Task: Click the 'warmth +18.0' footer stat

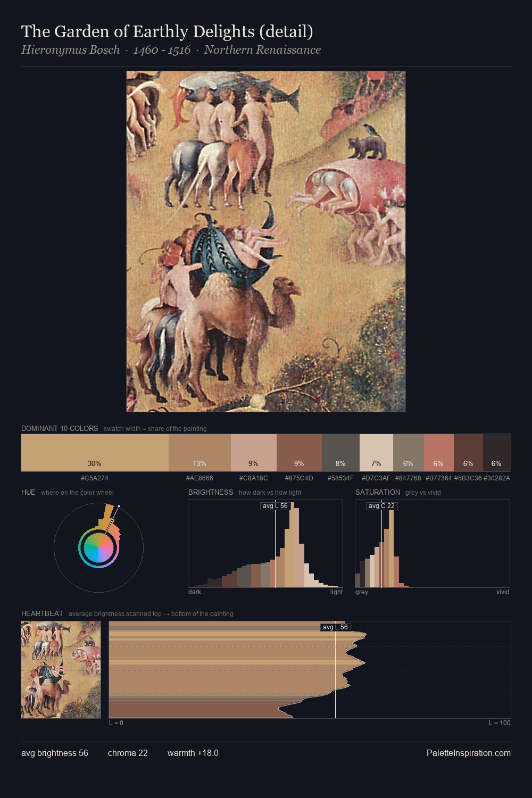Action: pyautogui.click(x=193, y=753)
